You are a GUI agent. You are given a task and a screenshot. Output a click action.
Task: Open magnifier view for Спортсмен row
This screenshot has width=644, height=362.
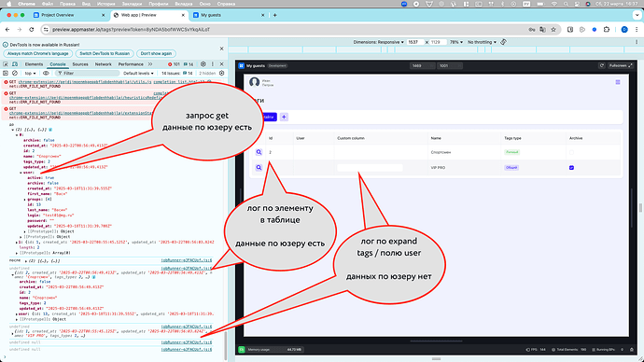[x=259, y=152]
